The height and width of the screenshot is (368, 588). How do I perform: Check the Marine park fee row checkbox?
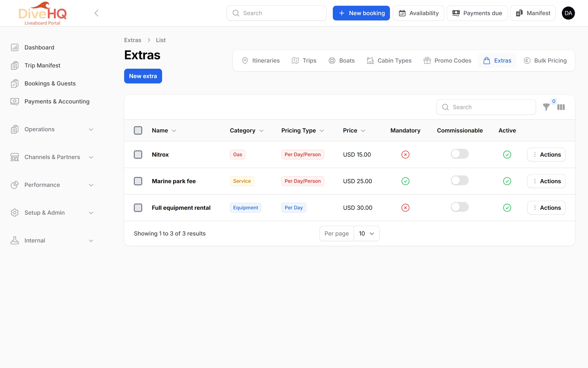click(x=138, y=181)
